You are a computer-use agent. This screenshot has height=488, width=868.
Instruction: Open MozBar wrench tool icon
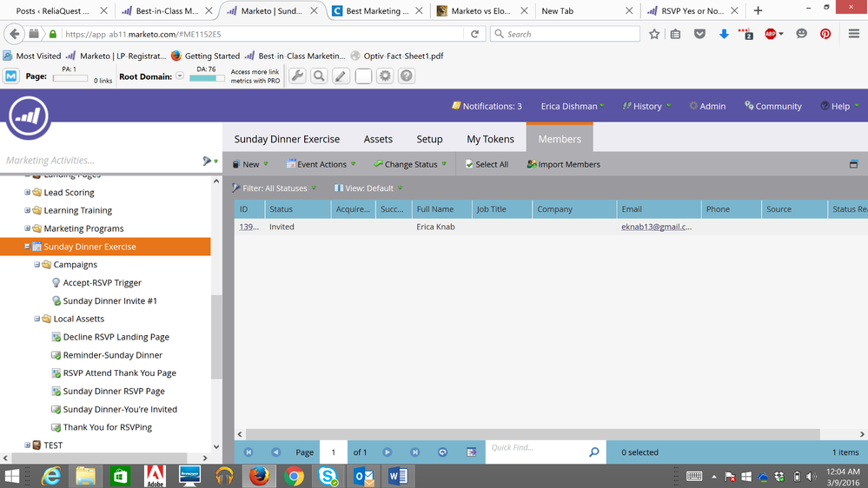pos(297,76)
